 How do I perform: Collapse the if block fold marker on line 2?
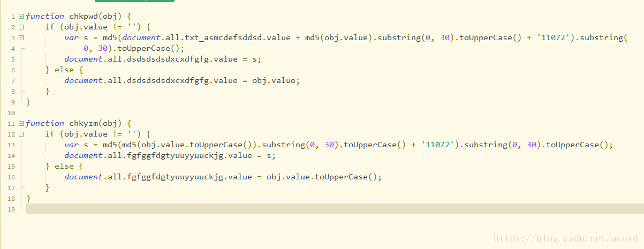pos(21,27)
